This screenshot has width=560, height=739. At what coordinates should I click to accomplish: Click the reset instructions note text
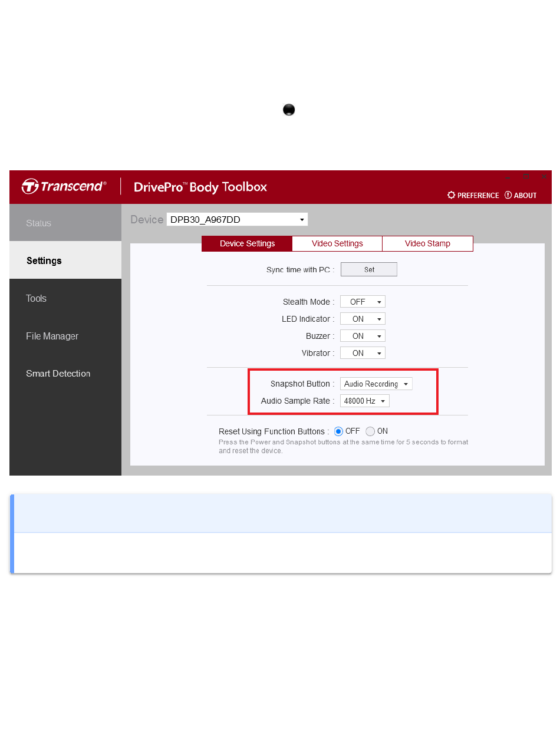point(344,446)
